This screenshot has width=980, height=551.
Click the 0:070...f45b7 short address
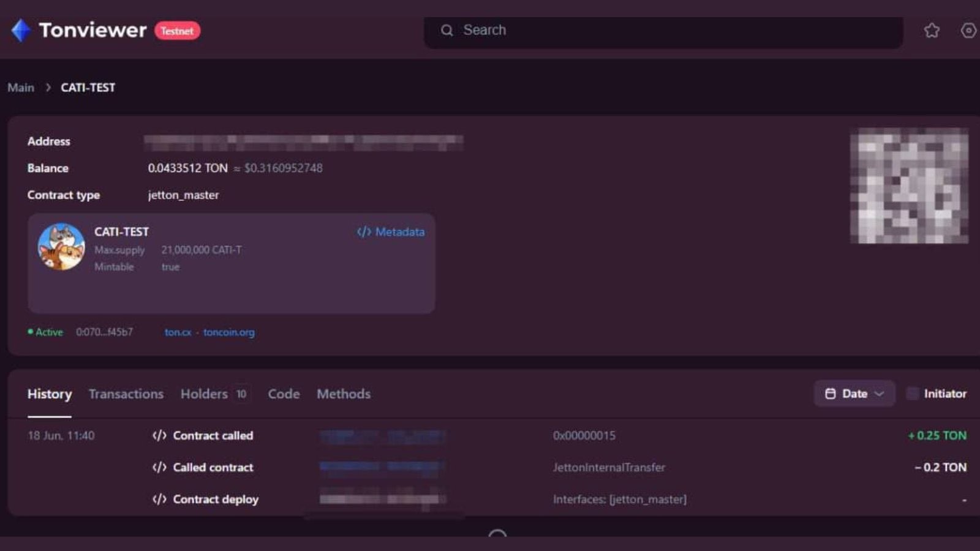tap(104, 332)
